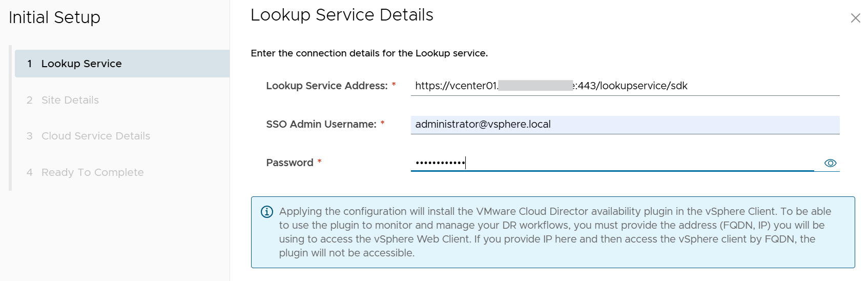Focus the Lookup Service Address field

pyautogui.click(x=625, y=86)
